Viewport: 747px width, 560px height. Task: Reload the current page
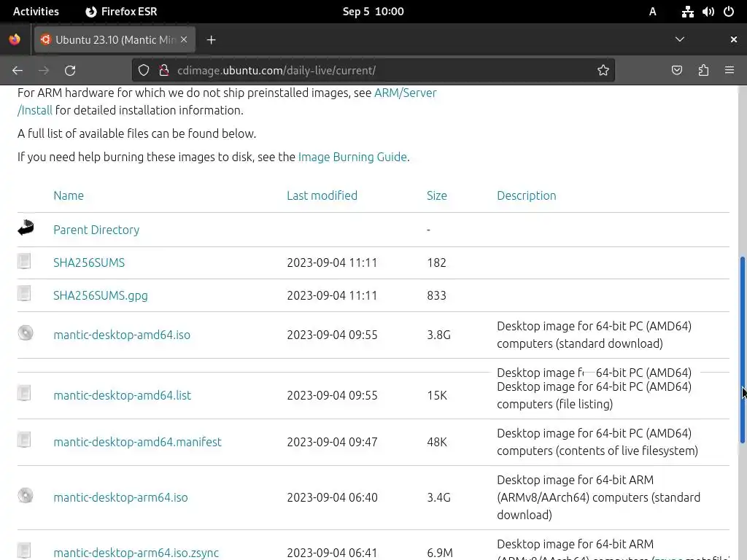click(70, 71)
